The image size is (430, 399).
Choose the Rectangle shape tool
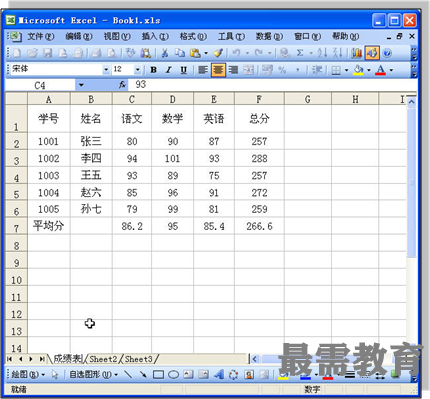158,374
